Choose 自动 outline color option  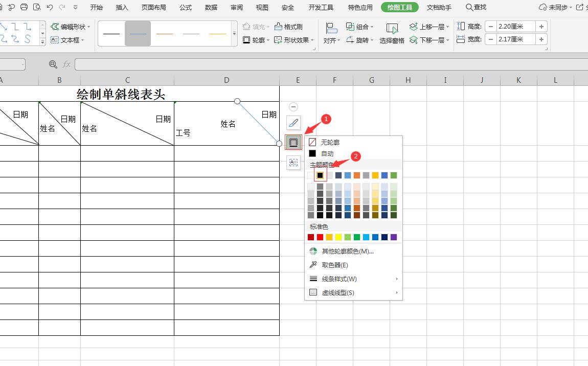[327, 153]
